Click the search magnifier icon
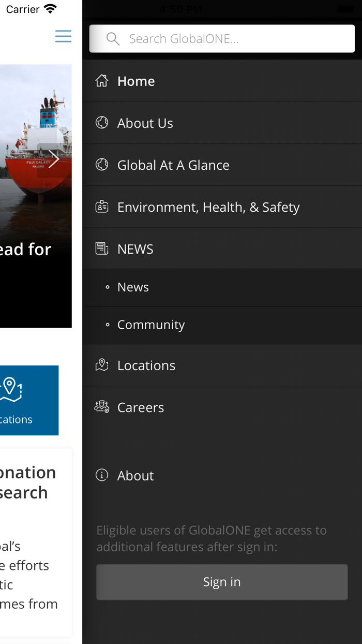 click(113, 38)
